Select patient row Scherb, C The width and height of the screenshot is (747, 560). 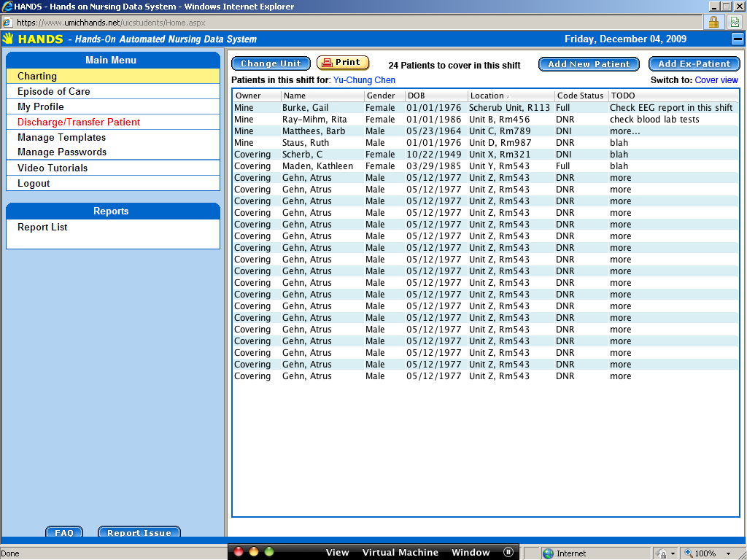tap(485, 155)
